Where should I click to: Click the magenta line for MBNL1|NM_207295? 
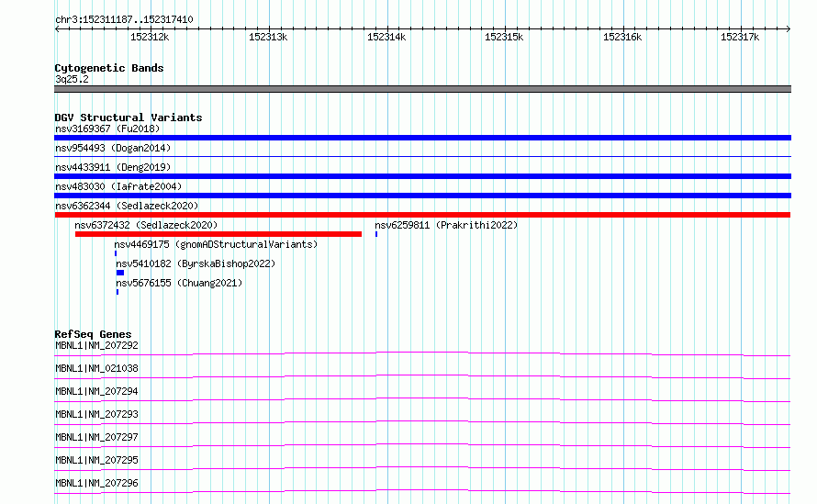[422, 468]
